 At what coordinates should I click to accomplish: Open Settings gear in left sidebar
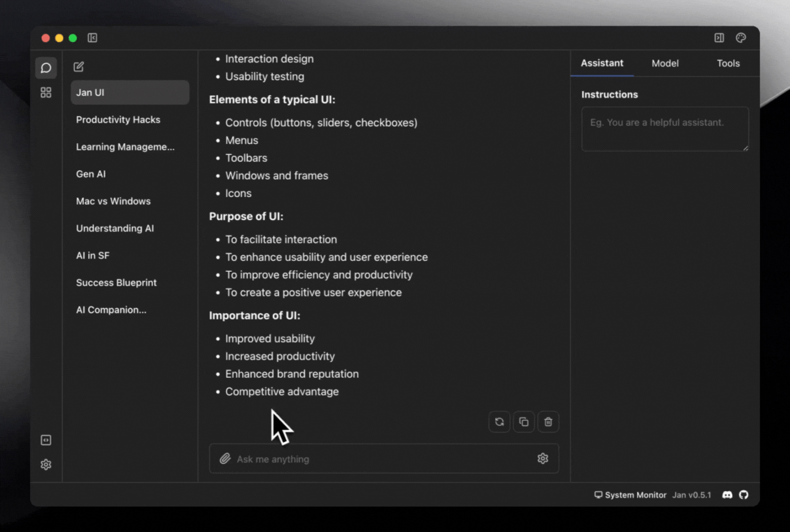[46, 465]
